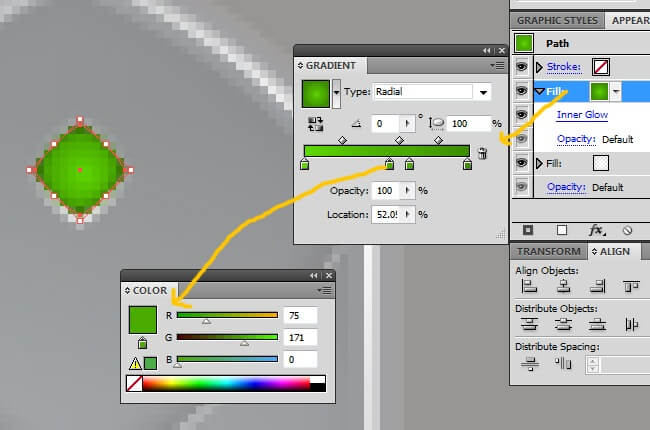Open the bottom Opacity link in Appearance
Screen dimensions: 650x430
click(x=566, y=187)
